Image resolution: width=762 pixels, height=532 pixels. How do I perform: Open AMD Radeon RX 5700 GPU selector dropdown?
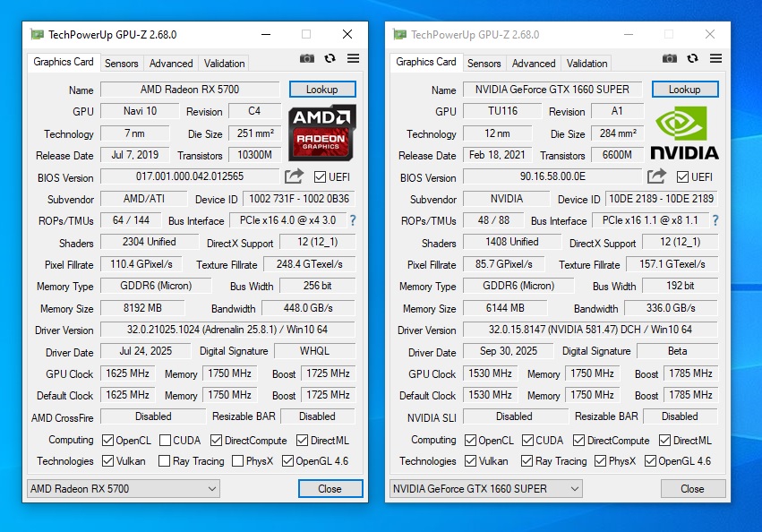(124, 489)
